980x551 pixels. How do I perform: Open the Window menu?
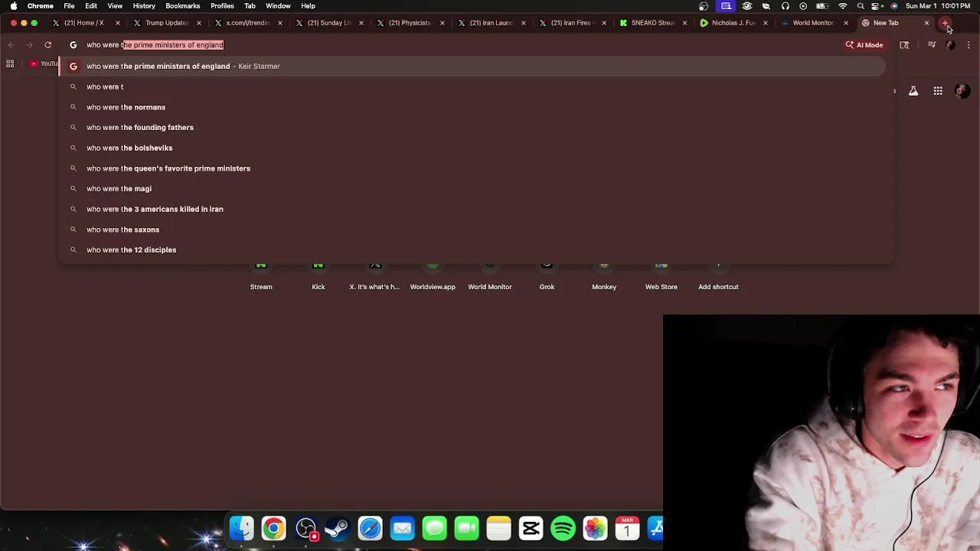(x=278, y=6)
